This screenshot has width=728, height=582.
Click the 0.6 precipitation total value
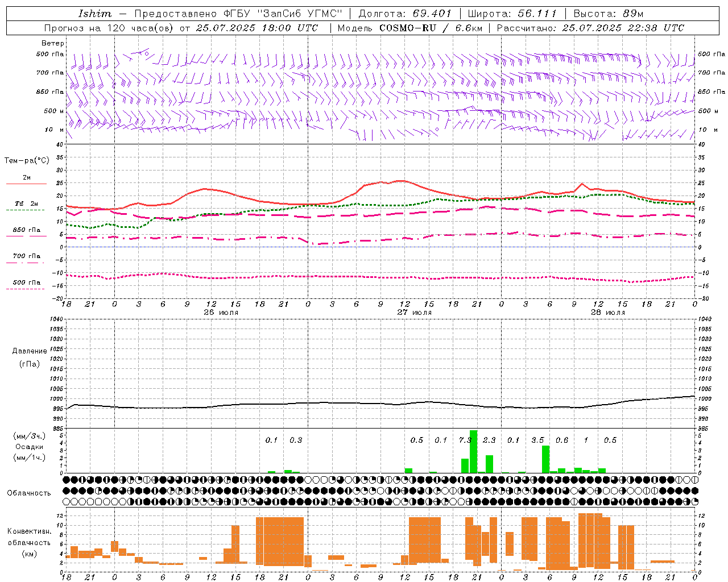coord(562,440)
